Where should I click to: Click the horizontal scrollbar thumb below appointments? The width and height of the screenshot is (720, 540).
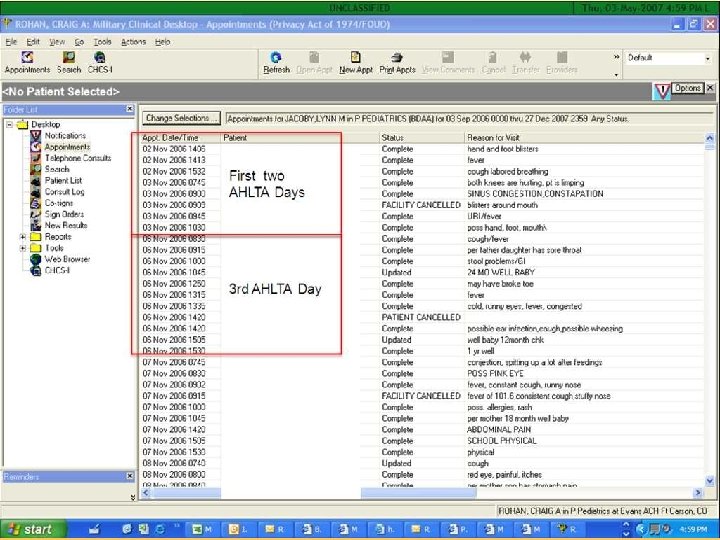[418, 493]
